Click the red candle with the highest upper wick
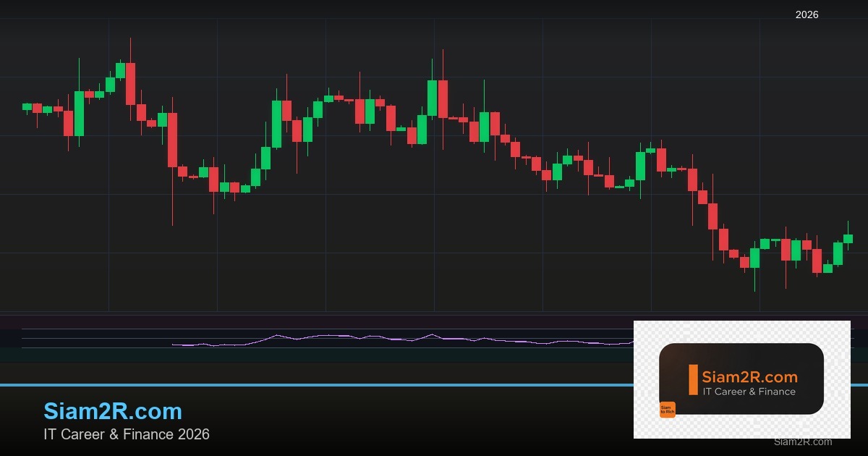Screen dimensions: 868x456 coord(130,83)
